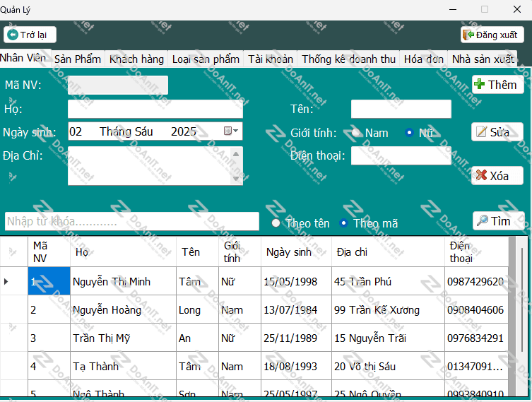532x402 pixels.
Task: Open the Khách hàng tab
Action: (136, 59)
